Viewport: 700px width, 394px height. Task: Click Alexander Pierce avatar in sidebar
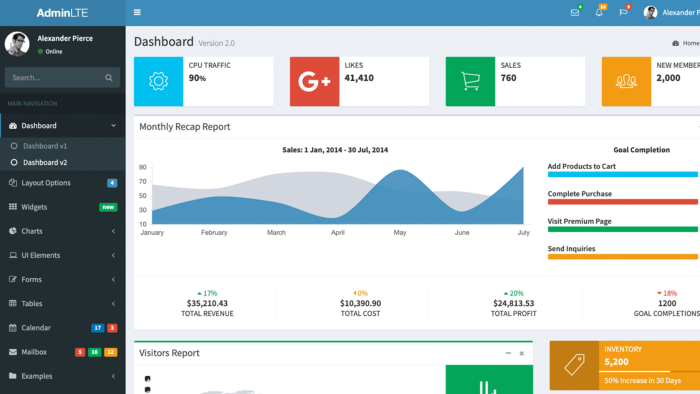pyautogui.click(x=17, y=44)
